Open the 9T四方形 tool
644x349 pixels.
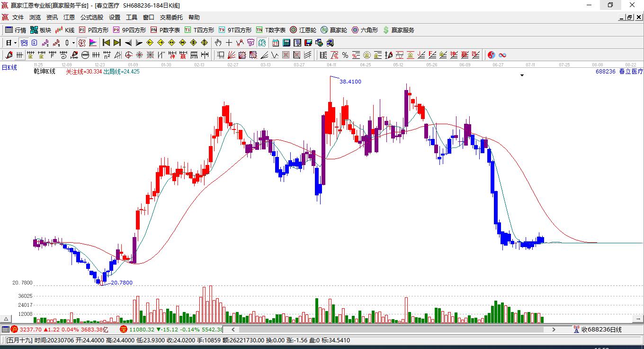[235, 30]
